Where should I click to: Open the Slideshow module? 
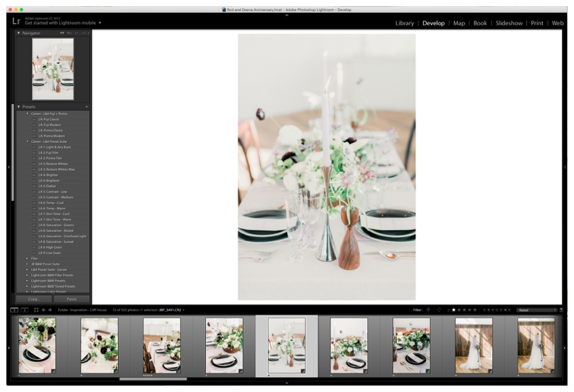point(509,23)
